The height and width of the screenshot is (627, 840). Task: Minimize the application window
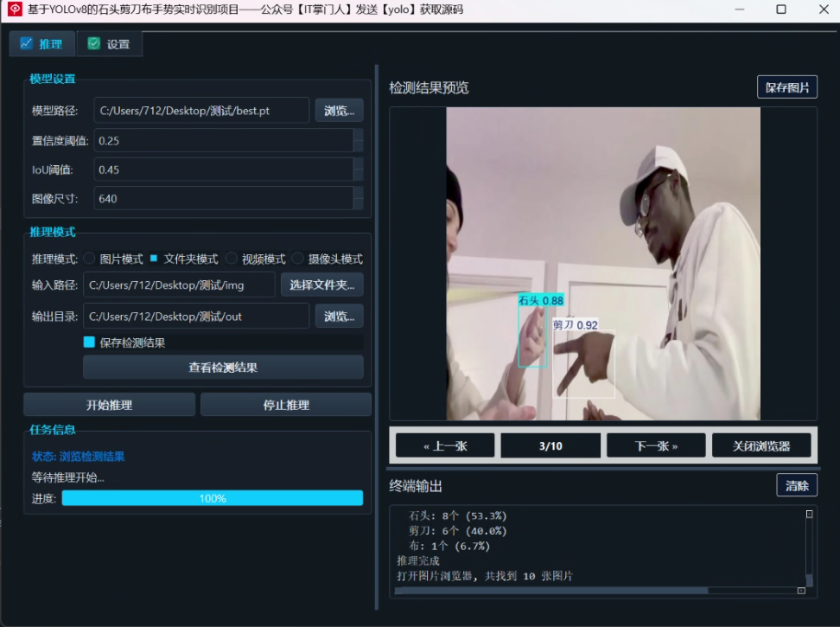(x=740, y=10)
